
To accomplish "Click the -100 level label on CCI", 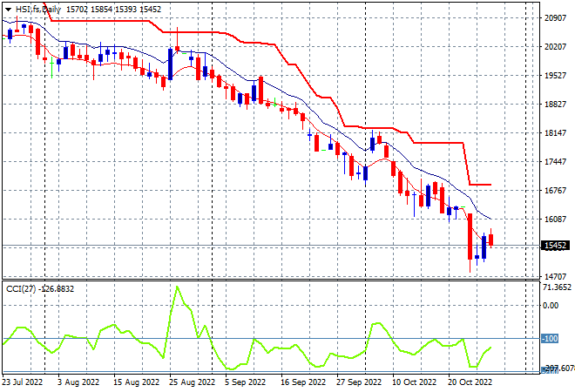I will click(550, 339).
